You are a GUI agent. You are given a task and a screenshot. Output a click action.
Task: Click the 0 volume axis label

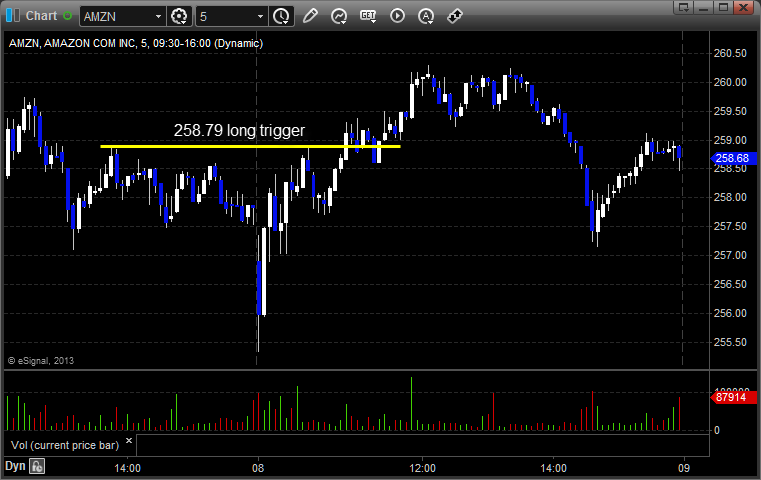click(717, 430)
